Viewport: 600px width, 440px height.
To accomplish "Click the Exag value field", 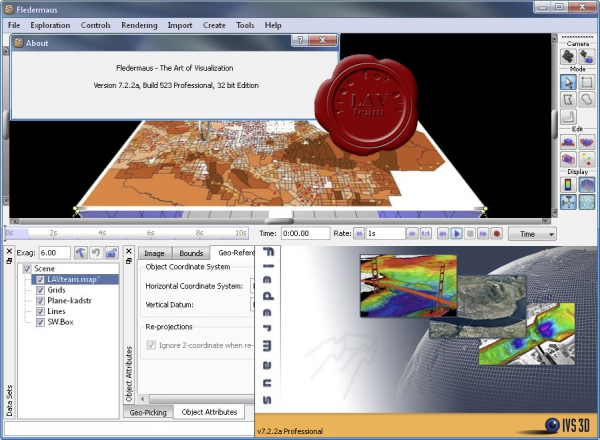I will point(54,253).
